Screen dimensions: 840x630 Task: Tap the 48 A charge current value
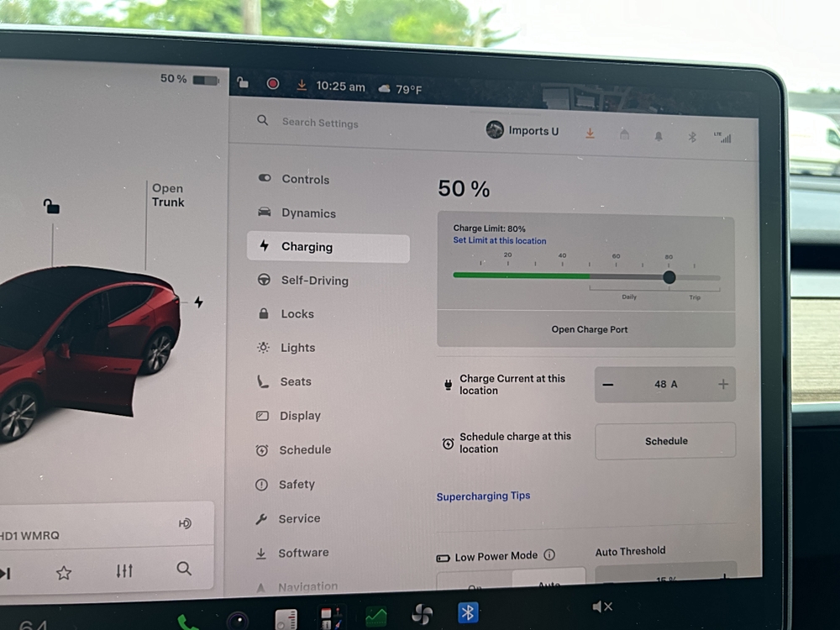(666, 384)
